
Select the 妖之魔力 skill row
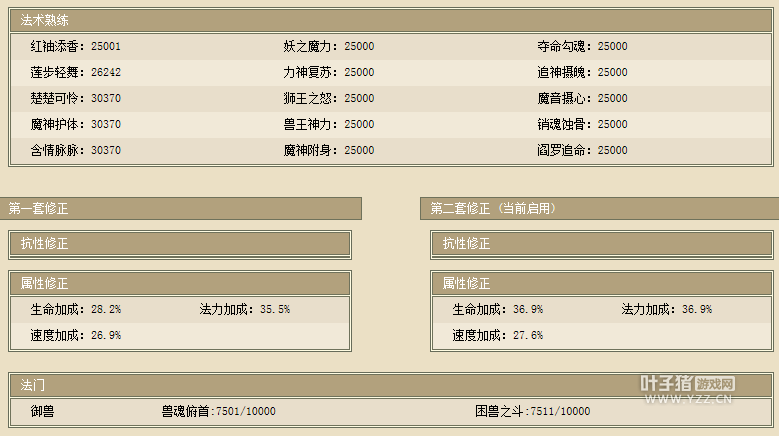coord(328,46)
